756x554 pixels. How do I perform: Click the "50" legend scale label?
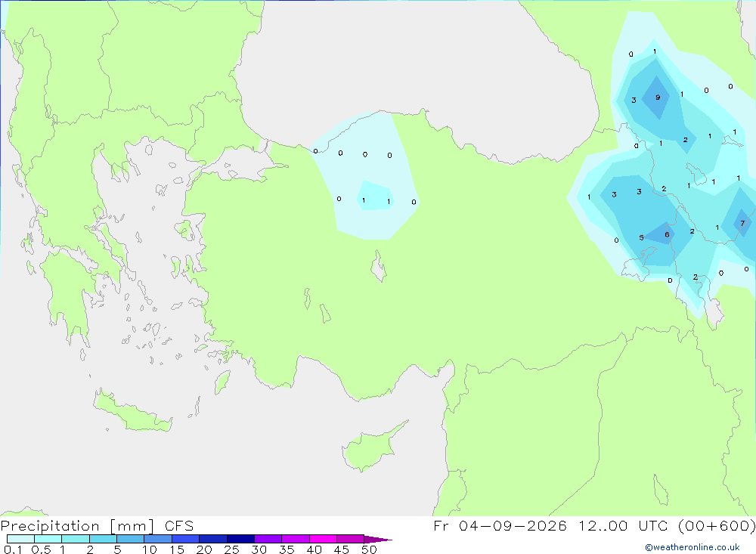[x=369, y=549]
